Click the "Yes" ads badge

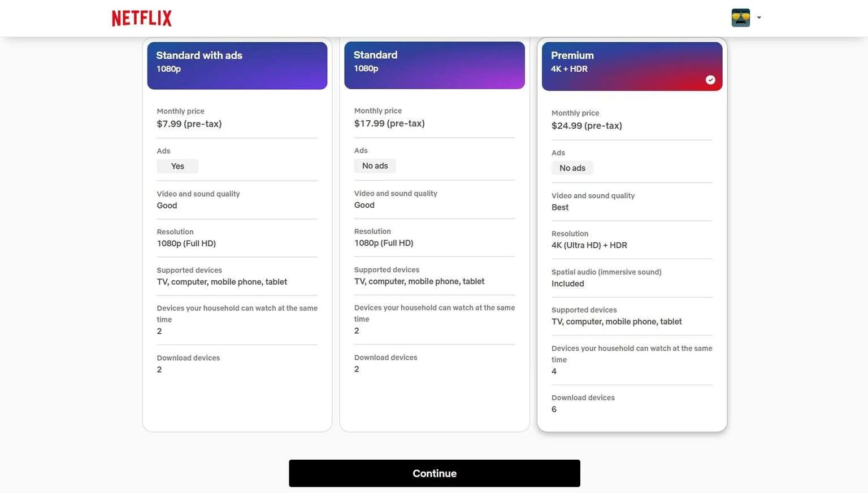click(177, 166)
